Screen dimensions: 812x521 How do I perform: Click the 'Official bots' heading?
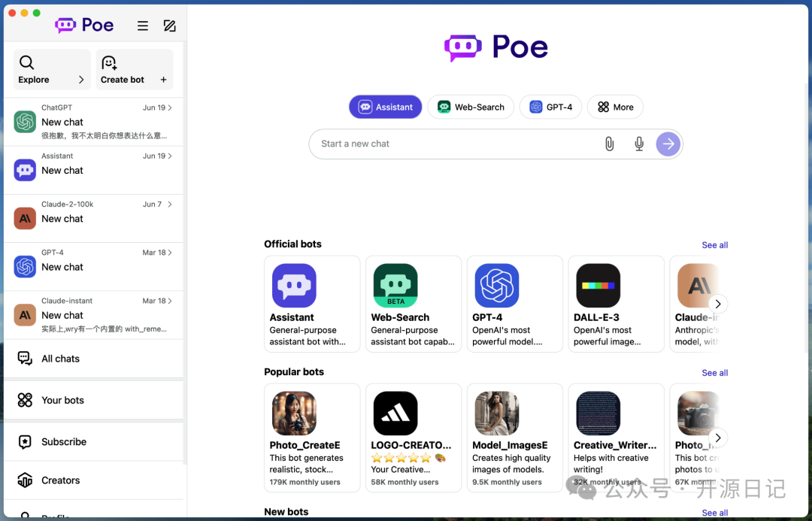pyautogui.click(x=292, y=244)
